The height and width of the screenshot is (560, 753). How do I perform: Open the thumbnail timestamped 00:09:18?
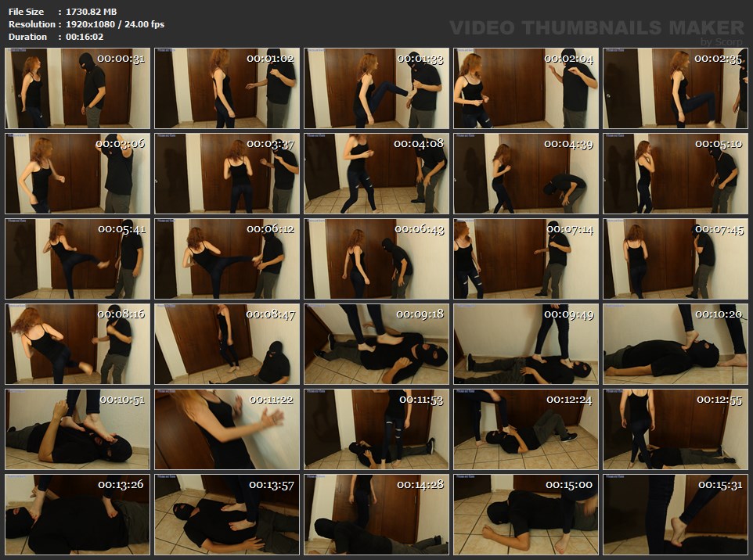pos(376,344)
